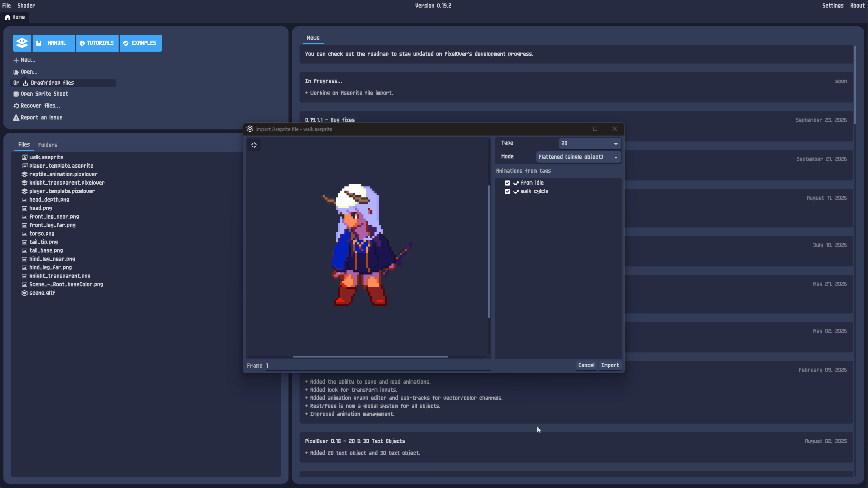
Task: Click the recenter view icon in import preview
Action: (254, 145)
